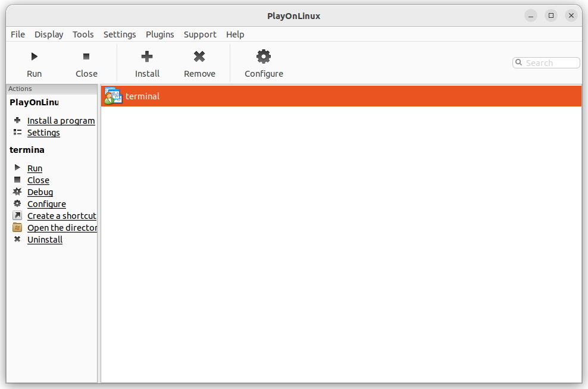Click the sidebar Run link
The width and height of the screenshot is (588, 389).
pyautogui.click(x=35, y=168)
